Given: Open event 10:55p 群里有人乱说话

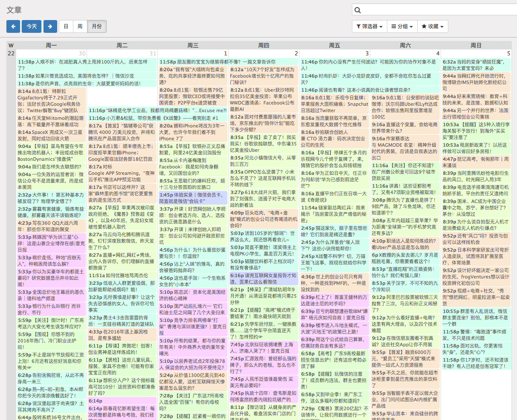Looking at the screenshot, I should (x=476, y=318).
